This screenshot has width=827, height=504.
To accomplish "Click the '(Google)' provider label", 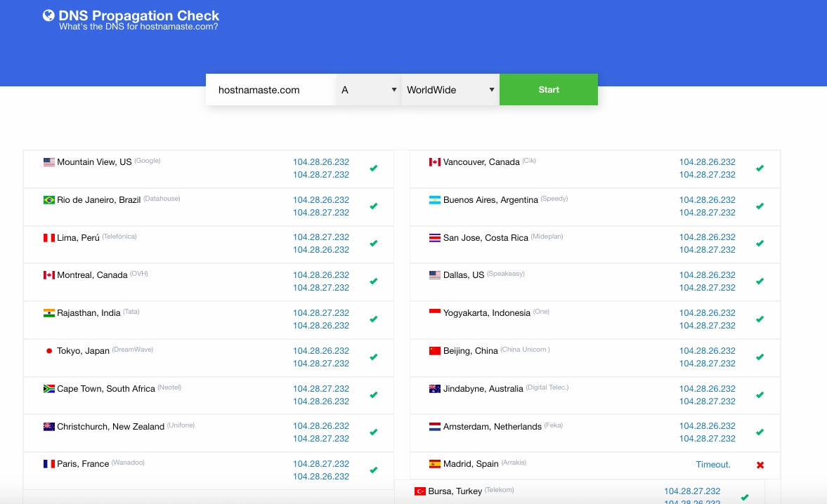I will click(147, 161).
